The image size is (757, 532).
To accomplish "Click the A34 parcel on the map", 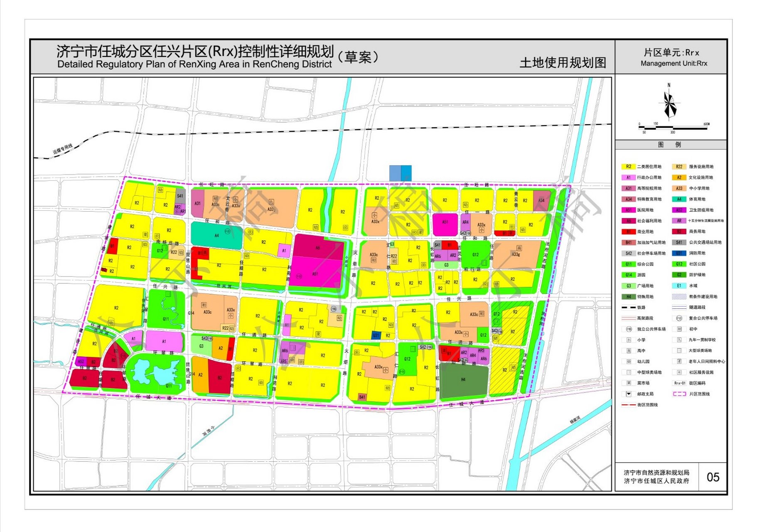I will 541,200.
